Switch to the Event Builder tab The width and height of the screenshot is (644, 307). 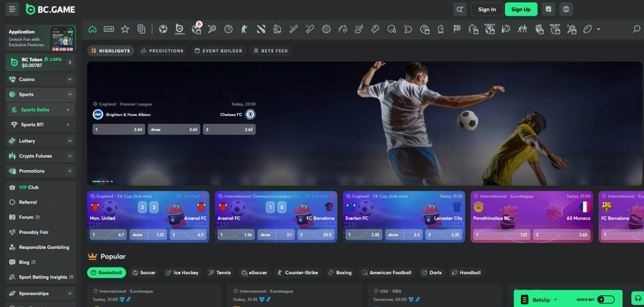[x=218, y=51]
